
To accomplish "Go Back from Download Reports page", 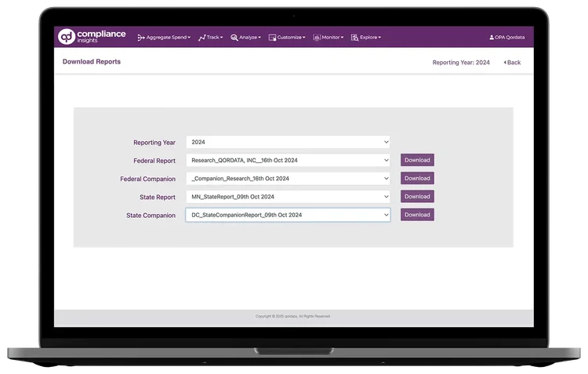I will click(x=512, y=63).
